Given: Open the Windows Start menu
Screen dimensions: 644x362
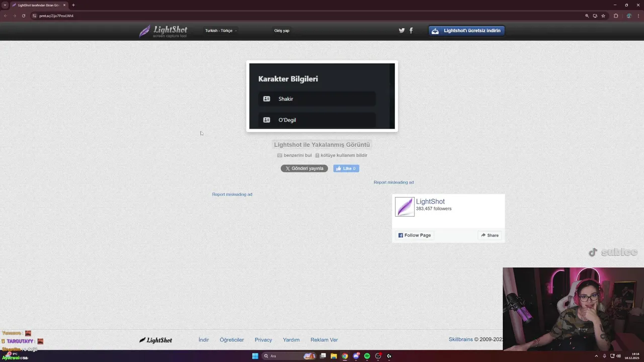Looking at the screenshot, I should pyautogui.click(x=255, y=356).
